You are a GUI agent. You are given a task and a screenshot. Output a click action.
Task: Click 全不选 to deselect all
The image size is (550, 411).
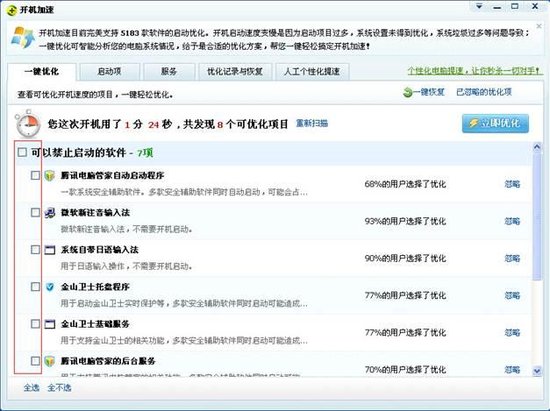coord(59,388)
